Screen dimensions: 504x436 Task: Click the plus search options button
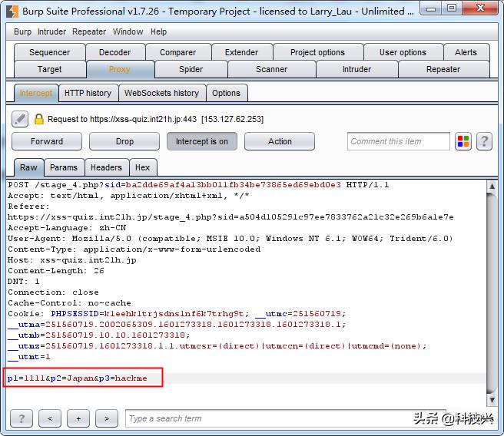(x=78, y=418)
